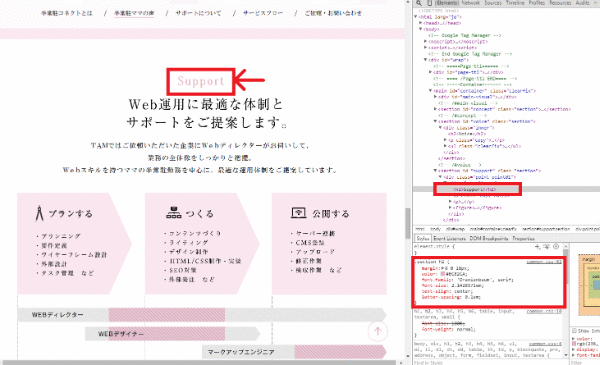Screen dimensions: 600x365
Task: Click the WEBデザイナー bar label
Action: pos(121,334)
